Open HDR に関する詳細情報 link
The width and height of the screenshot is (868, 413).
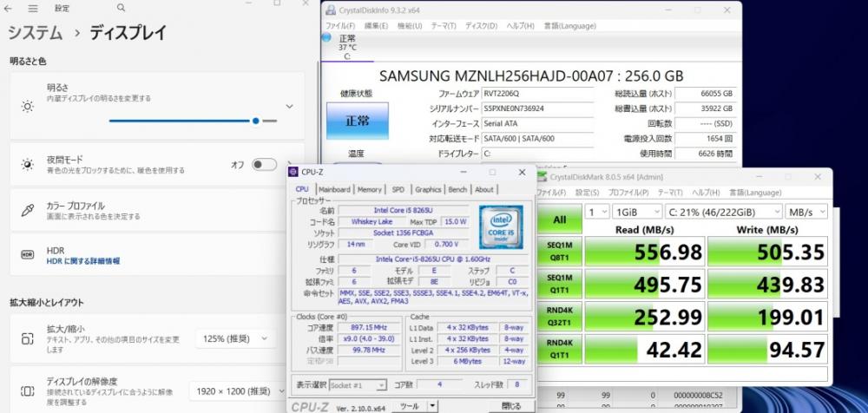pos(83,261)
